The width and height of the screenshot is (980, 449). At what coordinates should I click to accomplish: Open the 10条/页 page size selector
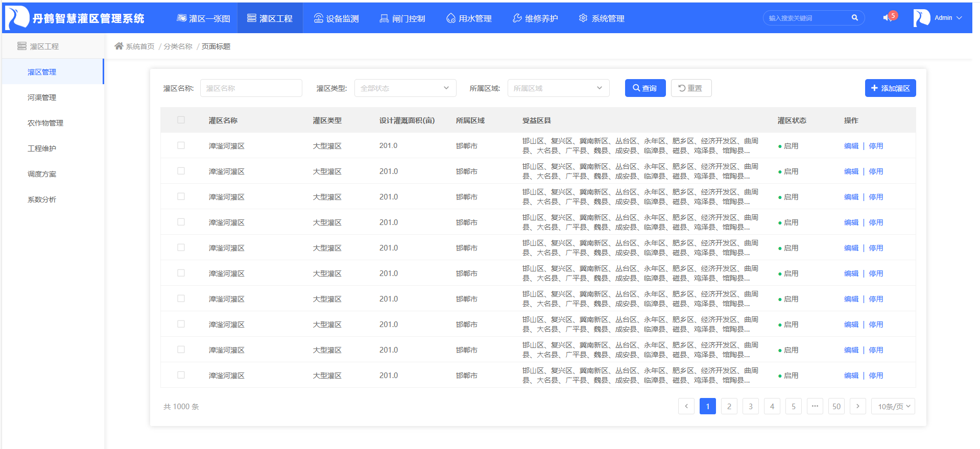pyautogui.click(x=893, y=406)
